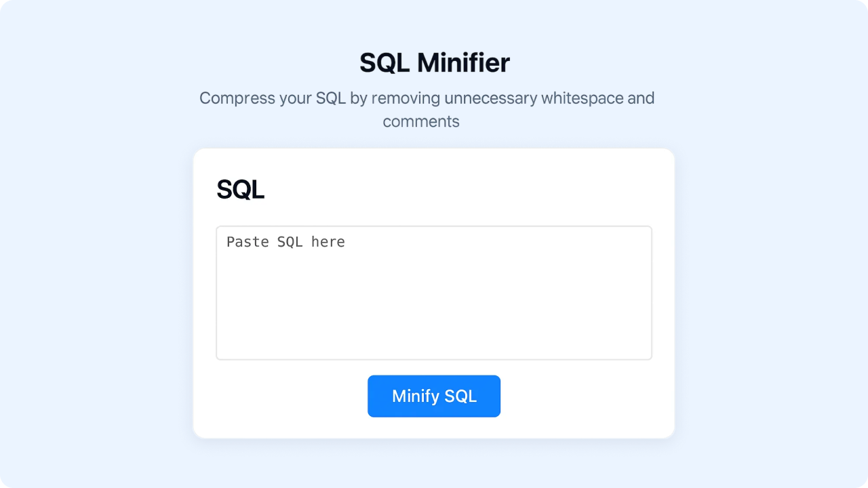Click the SQL section heading

pos(240,190)
